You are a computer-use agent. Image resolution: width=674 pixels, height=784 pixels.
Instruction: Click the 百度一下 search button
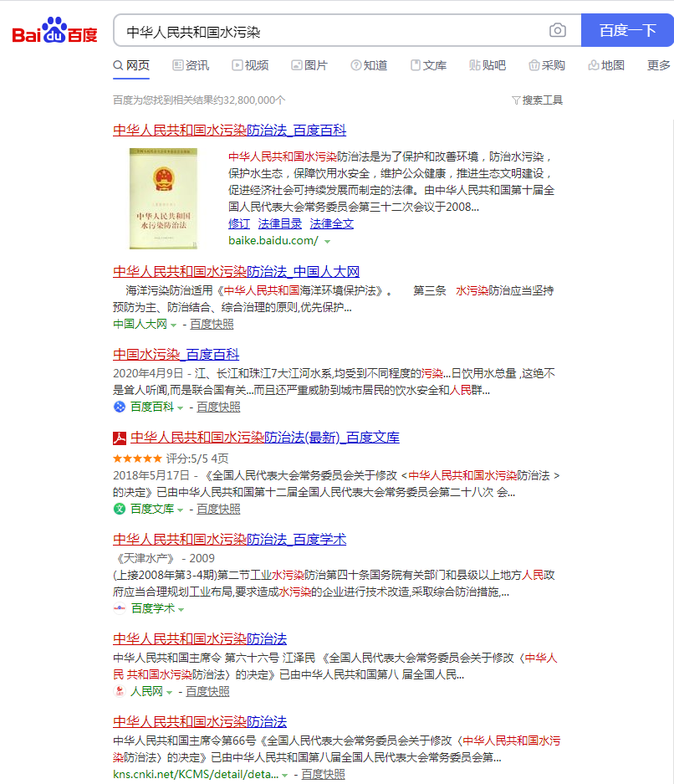pyautogui.click(x=627, y=30)
